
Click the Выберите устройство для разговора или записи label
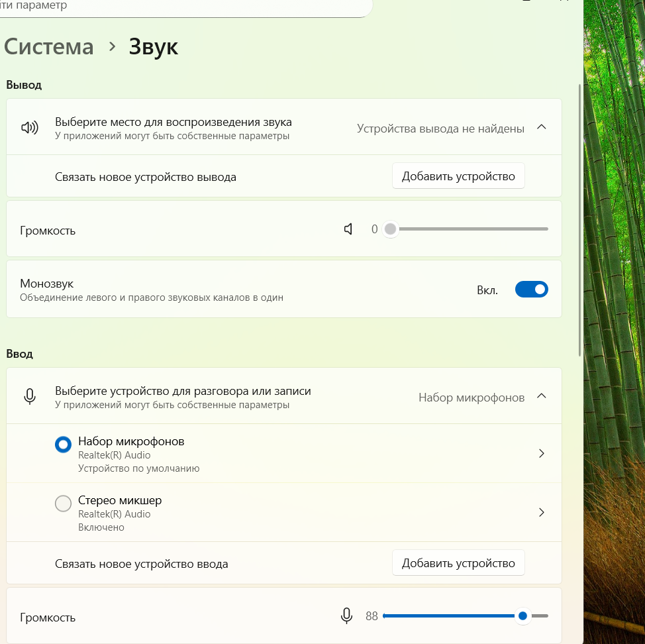click(183, 391)
